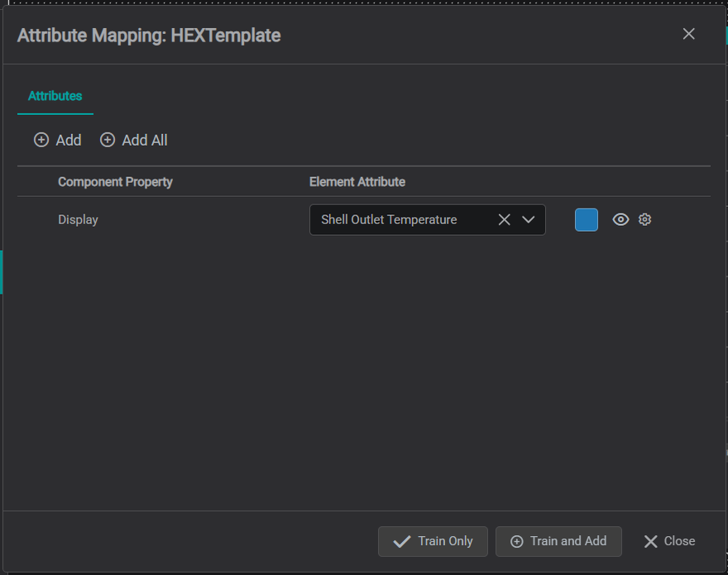Open blue color swatch for Display row
728x575 pixels.
click(587, 220)
